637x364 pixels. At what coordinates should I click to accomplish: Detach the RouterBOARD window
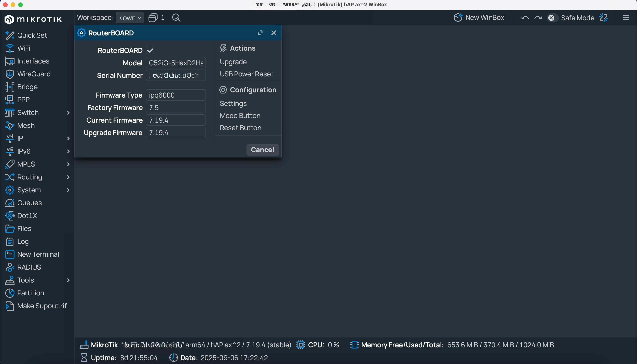(260, 33)
